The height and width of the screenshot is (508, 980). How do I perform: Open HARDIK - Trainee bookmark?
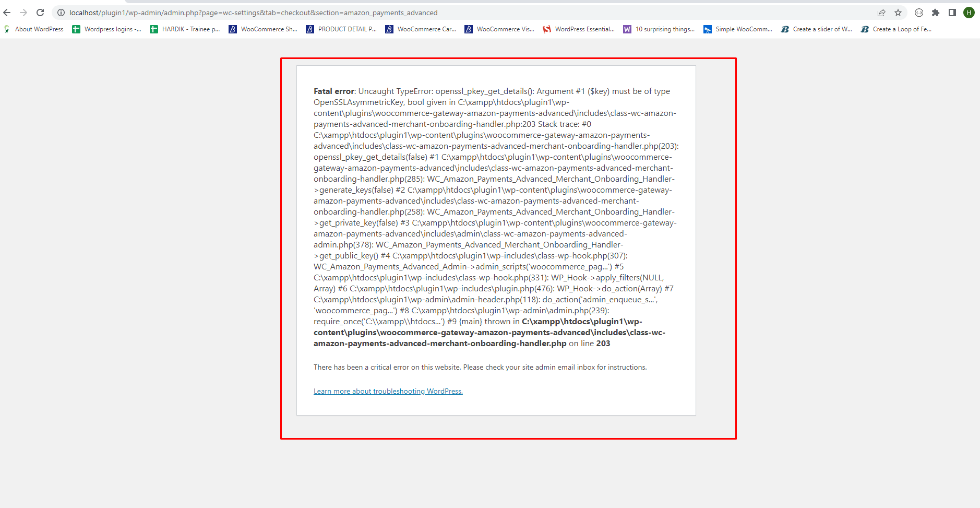point(185,29)
